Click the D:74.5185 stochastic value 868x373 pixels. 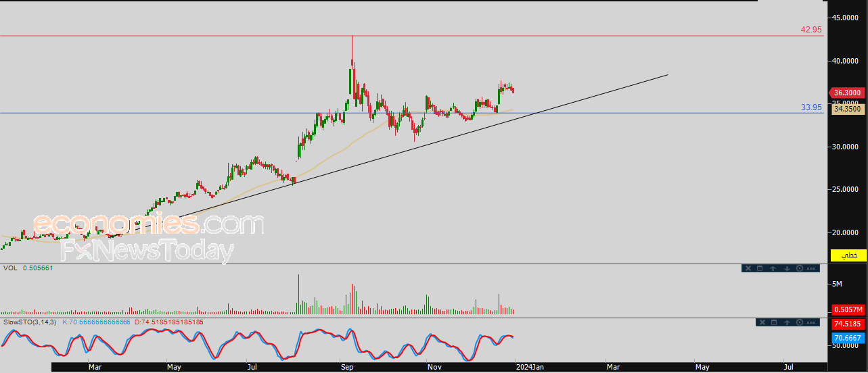coord(169,322)
